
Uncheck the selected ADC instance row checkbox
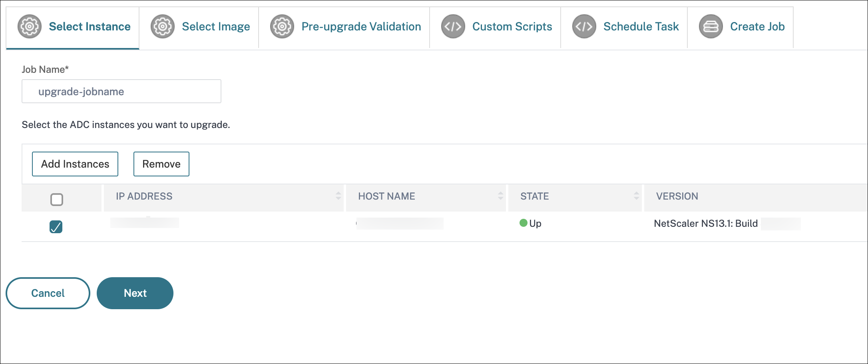tap(56, 227)
